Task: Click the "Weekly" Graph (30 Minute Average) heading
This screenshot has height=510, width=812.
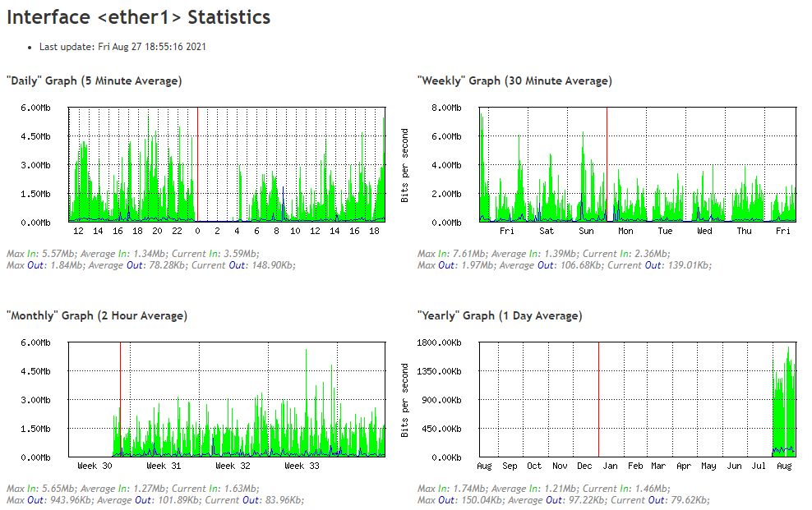Action: (x=514, y=80)
